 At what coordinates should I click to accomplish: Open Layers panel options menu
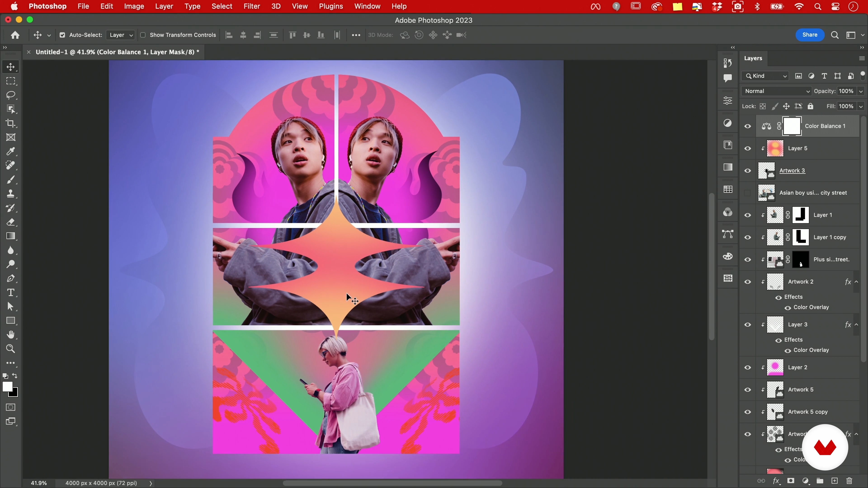862,59
